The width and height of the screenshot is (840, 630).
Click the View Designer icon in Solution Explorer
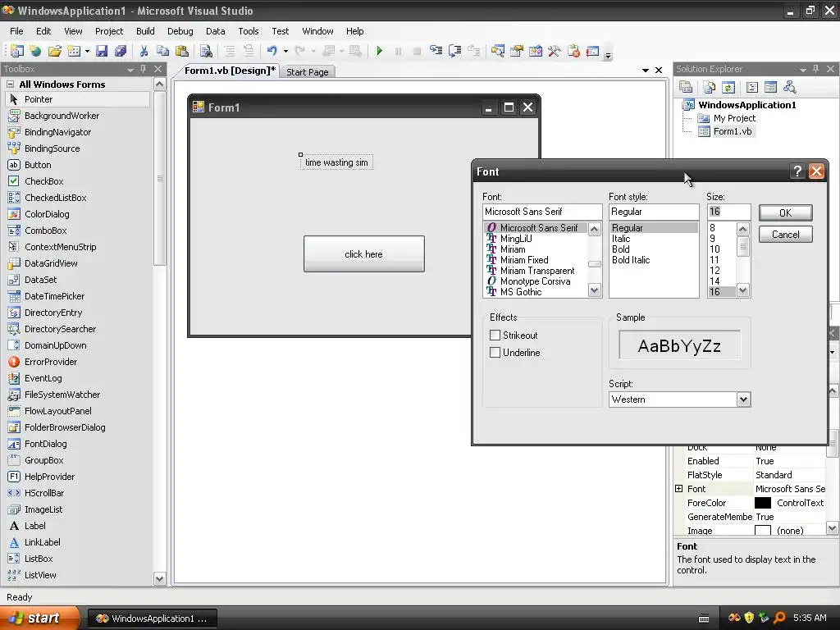point(770,87)
